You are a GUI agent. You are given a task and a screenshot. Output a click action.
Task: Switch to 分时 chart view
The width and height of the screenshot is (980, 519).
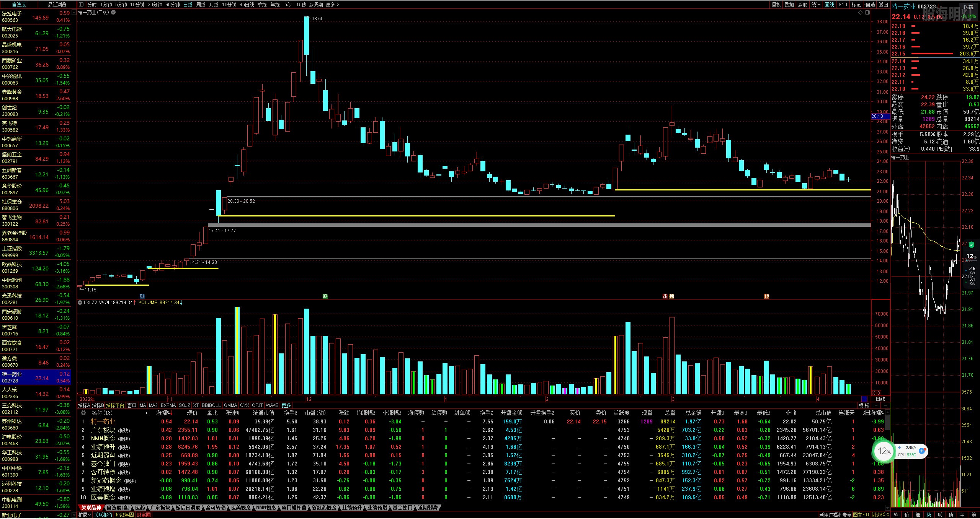pos(92,5)
